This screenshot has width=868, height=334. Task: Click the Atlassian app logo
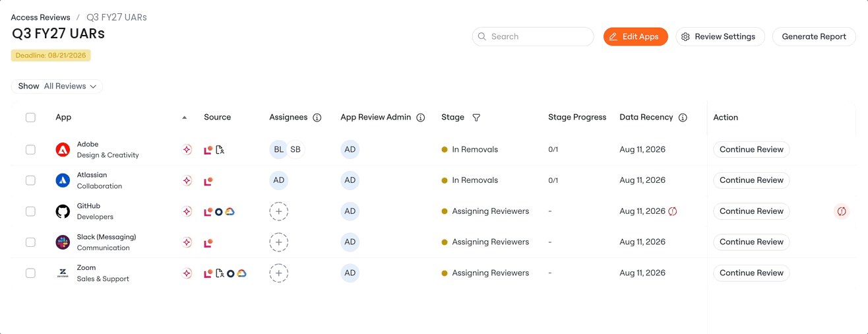[63, 180]
